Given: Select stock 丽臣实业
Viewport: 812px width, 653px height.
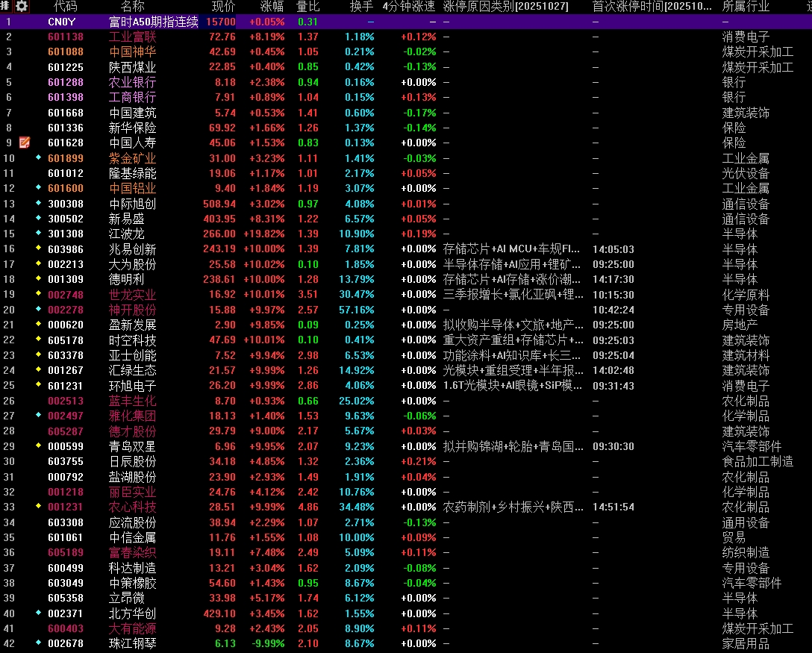Looking at the screenshot, I should tap(133, 492).
